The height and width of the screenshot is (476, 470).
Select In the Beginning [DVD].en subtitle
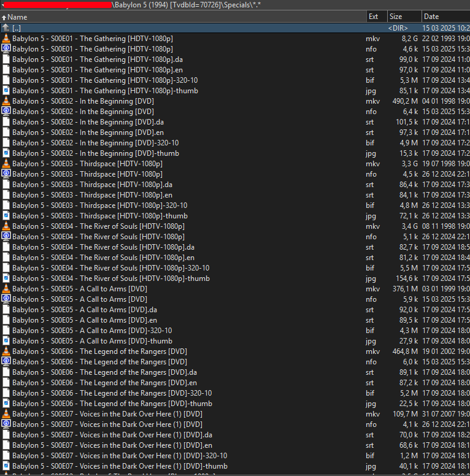[x=235, y=132]
